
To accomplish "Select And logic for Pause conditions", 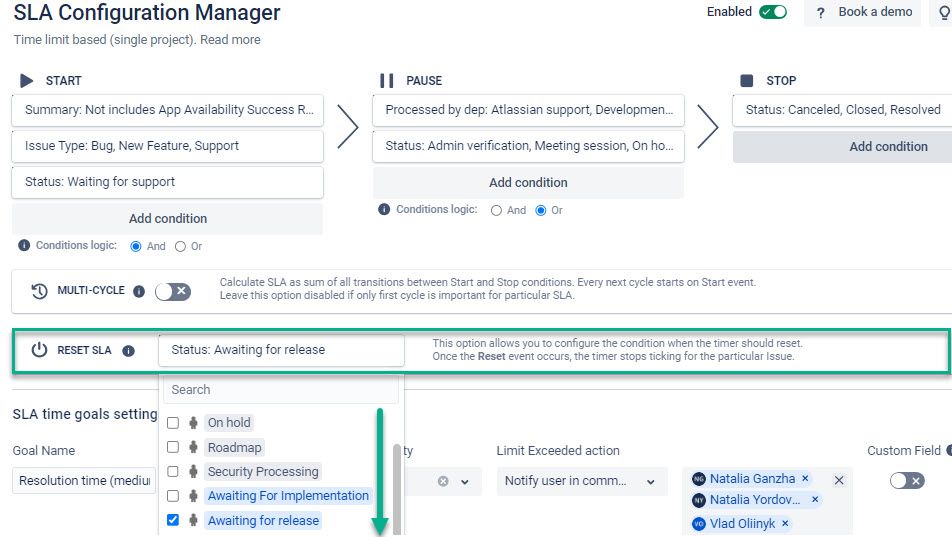I will click(497, 210).
